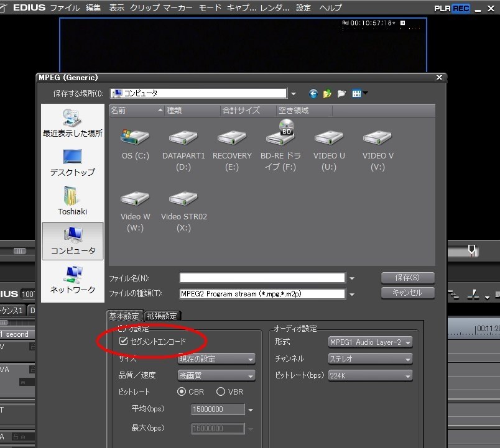500x448 pixels.
Task: Open the File (ファイル) menu
Action: (65, 7)
